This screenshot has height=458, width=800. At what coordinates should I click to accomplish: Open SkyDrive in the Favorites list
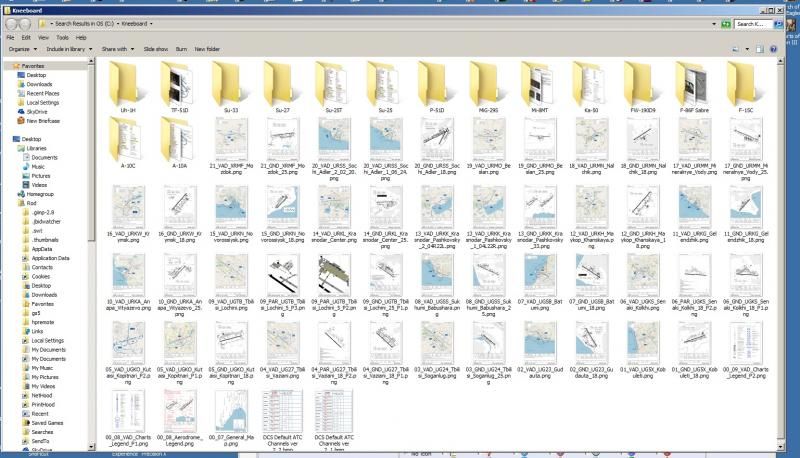pos(32,112)
